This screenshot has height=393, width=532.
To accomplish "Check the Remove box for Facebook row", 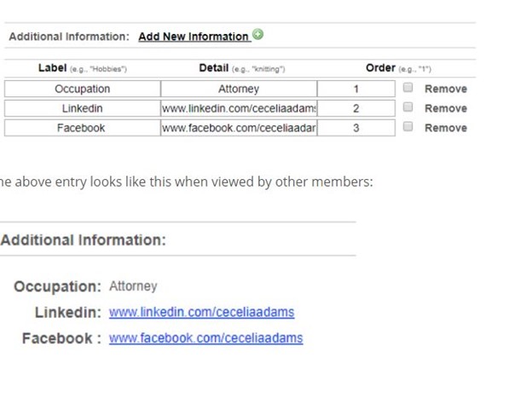I will 408,127.
